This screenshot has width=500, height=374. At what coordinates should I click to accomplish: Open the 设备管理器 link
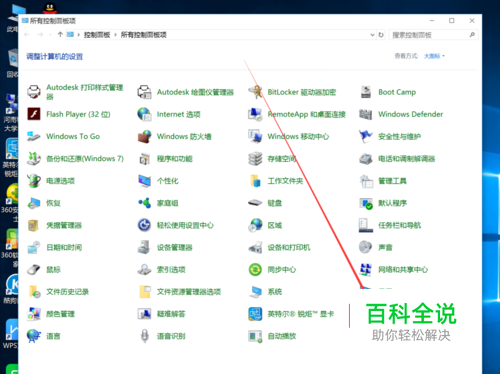175,247
